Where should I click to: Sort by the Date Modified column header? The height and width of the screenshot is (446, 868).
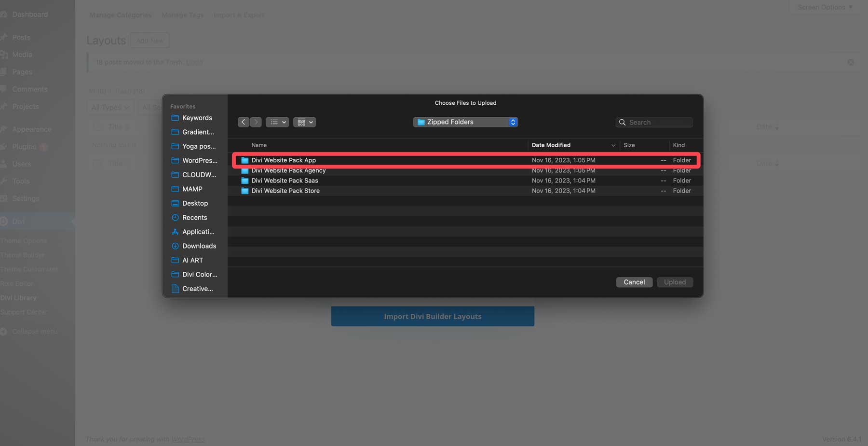pyautogui.click(x=551, y=145)
